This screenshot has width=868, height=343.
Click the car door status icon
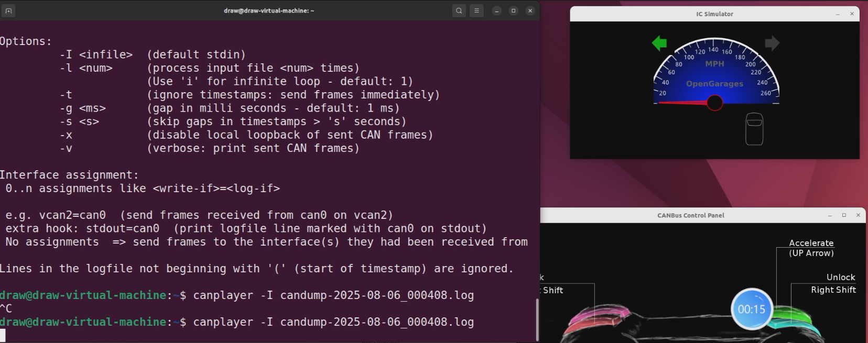click(x=754, y=129)
